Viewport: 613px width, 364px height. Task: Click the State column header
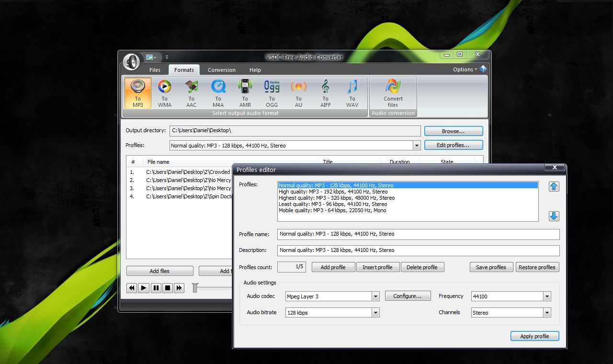tap(447, 162)
